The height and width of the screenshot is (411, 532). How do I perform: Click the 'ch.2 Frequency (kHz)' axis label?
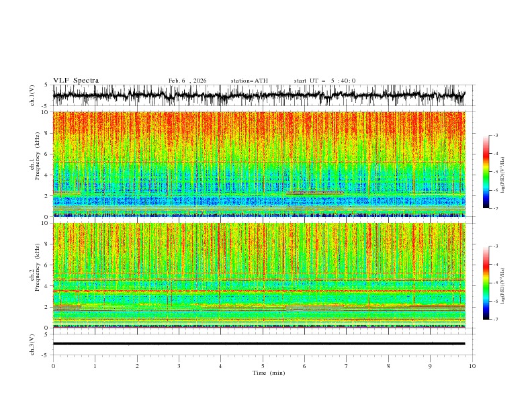[x=36, y=267]
